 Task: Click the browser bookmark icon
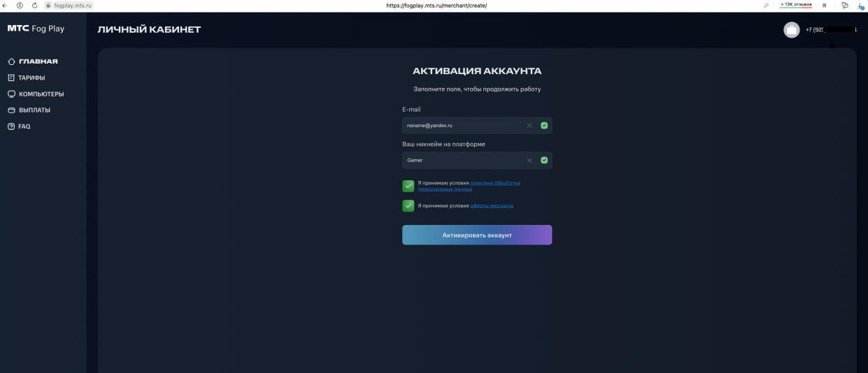click(824, 5)
